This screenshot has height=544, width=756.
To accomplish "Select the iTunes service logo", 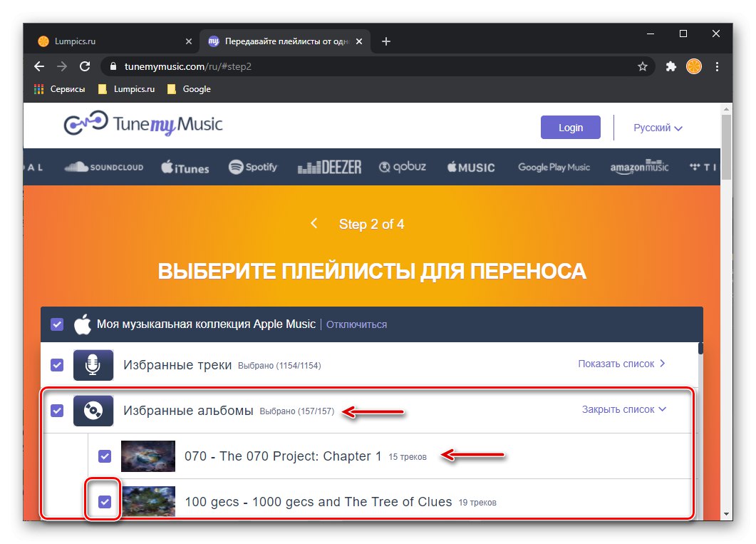I will (185, 168).
